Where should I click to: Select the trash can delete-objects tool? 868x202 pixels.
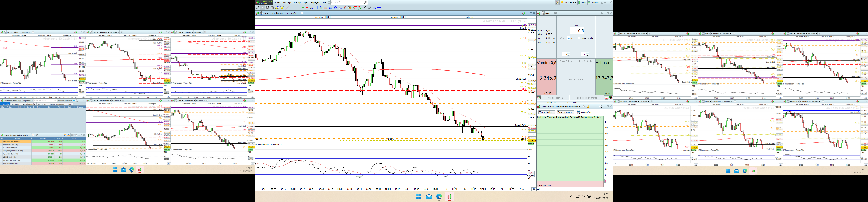click(x=273, y=8)
